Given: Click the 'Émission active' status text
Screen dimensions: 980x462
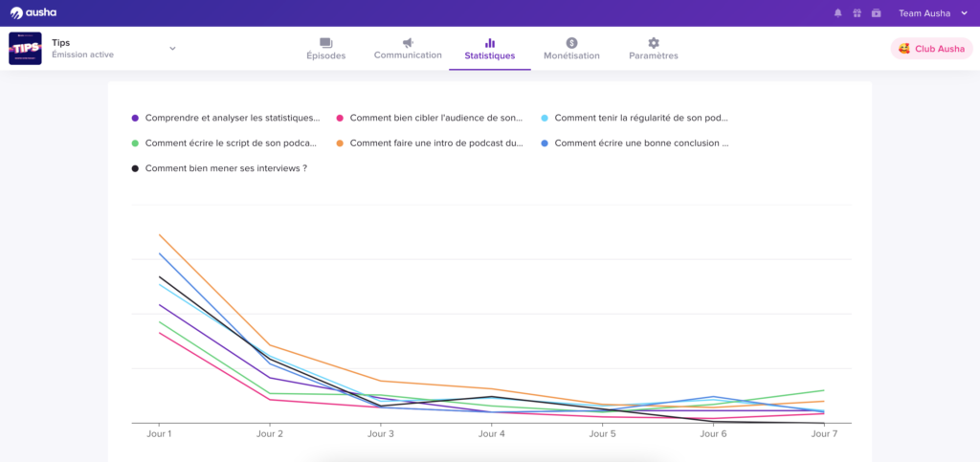Looking at the screenshot, I should [x=82, y=55].
